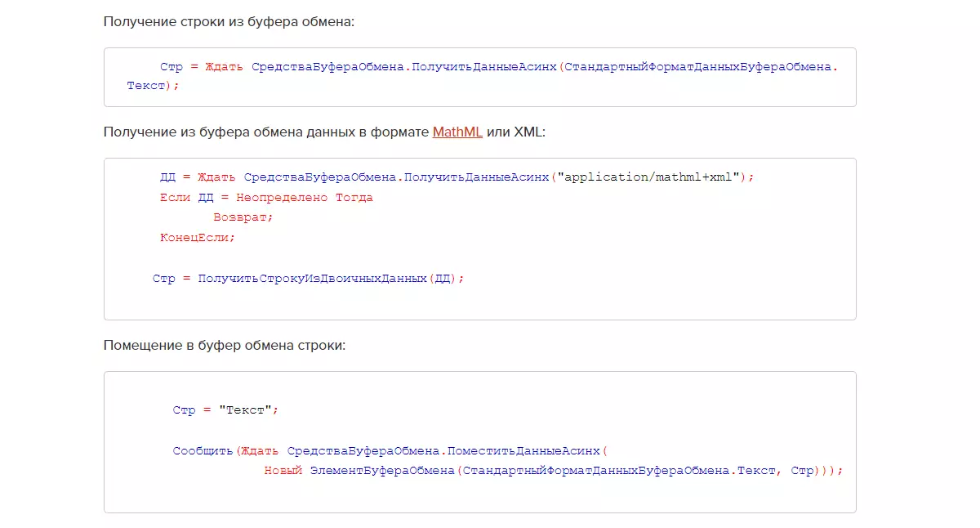Viewport: 980px width, 528px height.
Task: Click the Стр = "Текст"; assignment line
Action: (x=225, y=410)
